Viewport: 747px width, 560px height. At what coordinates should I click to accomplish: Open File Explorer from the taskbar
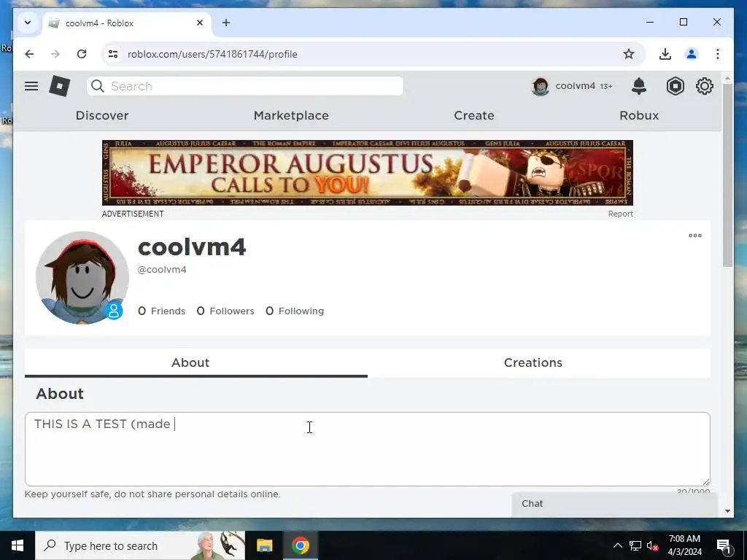pyautogui.click(x=264, y=545)
